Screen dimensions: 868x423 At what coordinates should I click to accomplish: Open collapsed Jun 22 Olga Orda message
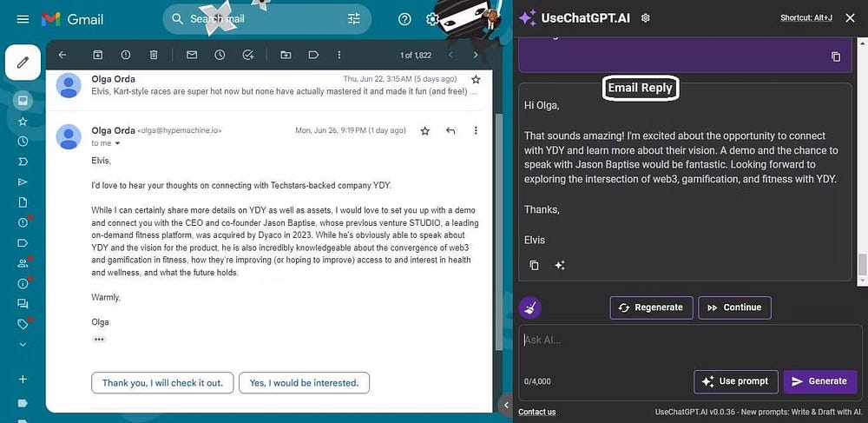click(x=269, y=85)
